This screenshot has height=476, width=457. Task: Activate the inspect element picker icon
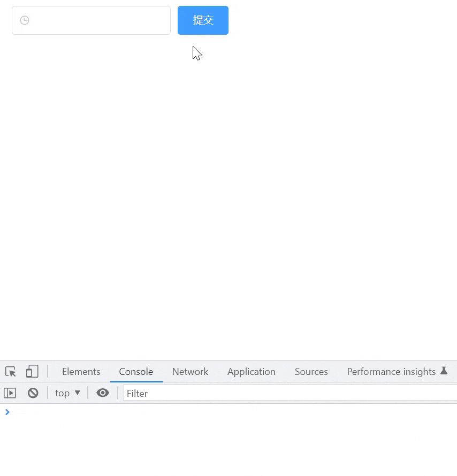(x=11, y=372)
